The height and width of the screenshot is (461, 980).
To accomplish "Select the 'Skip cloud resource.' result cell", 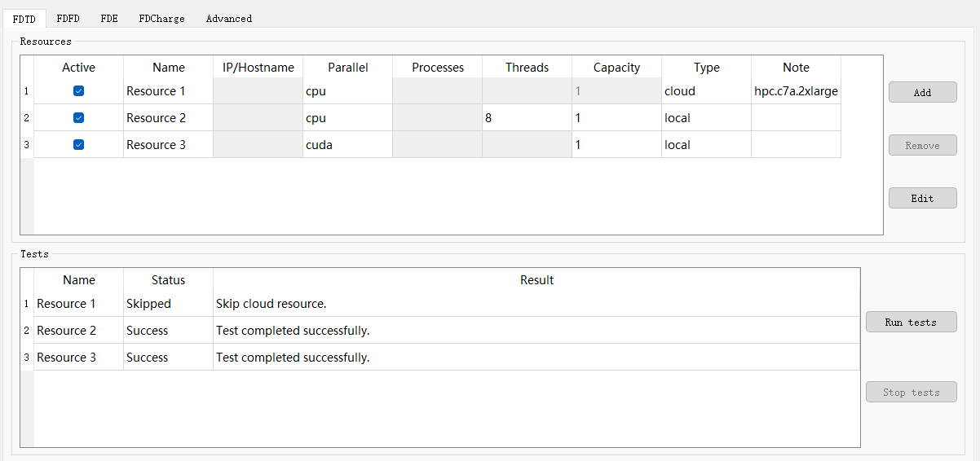I will point(536,304).
